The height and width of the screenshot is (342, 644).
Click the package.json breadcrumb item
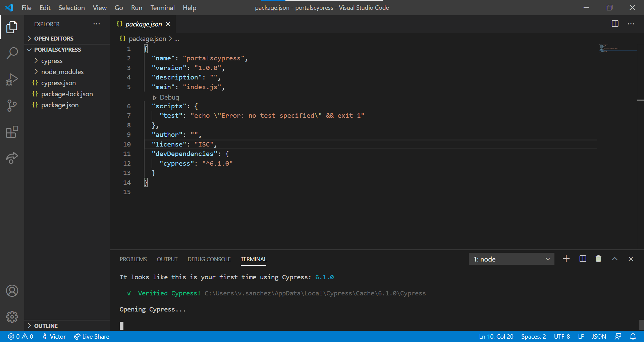(x=143, y=39)
